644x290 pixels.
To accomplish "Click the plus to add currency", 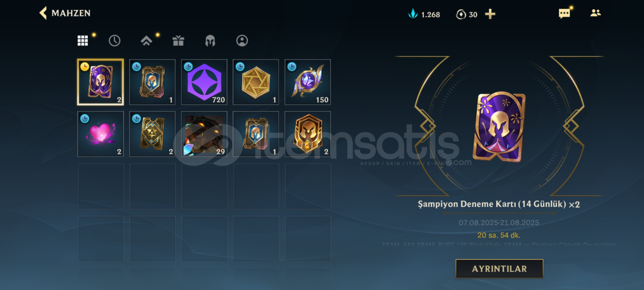I will coord(490,14).
